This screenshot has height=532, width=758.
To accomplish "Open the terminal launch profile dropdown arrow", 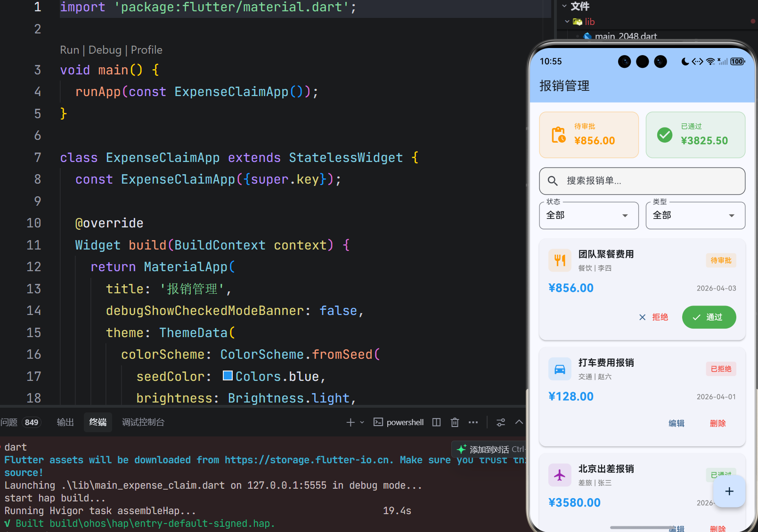I will coord(362,422).
